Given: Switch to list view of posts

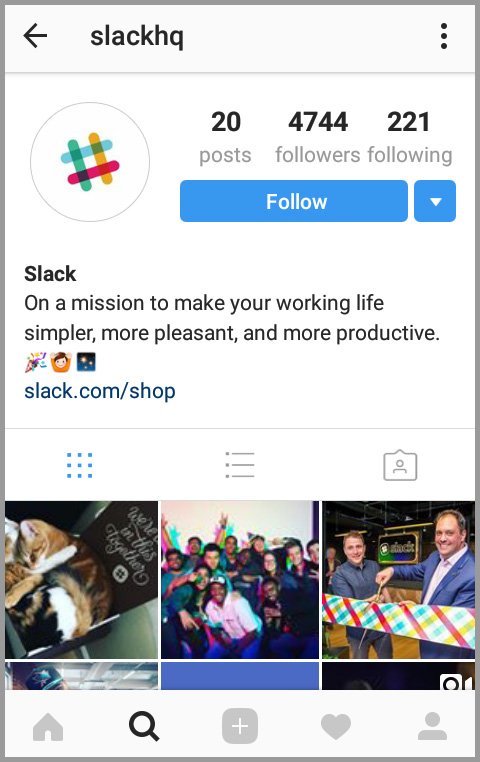Looking at the screenshot, I should 240,465.
